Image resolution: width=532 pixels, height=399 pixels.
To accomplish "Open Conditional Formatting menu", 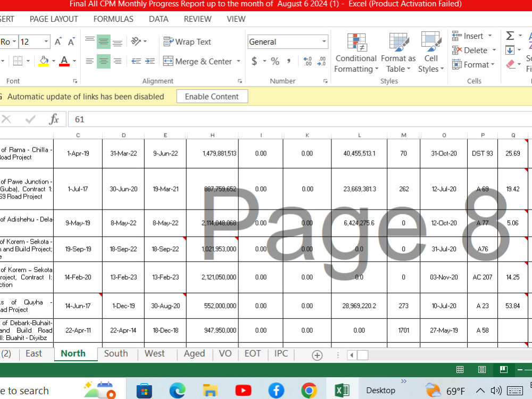I will tap(356, 53).
